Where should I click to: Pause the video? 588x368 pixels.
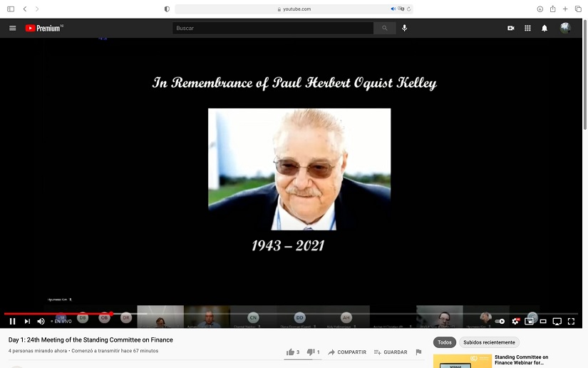[x=12, y=321]
